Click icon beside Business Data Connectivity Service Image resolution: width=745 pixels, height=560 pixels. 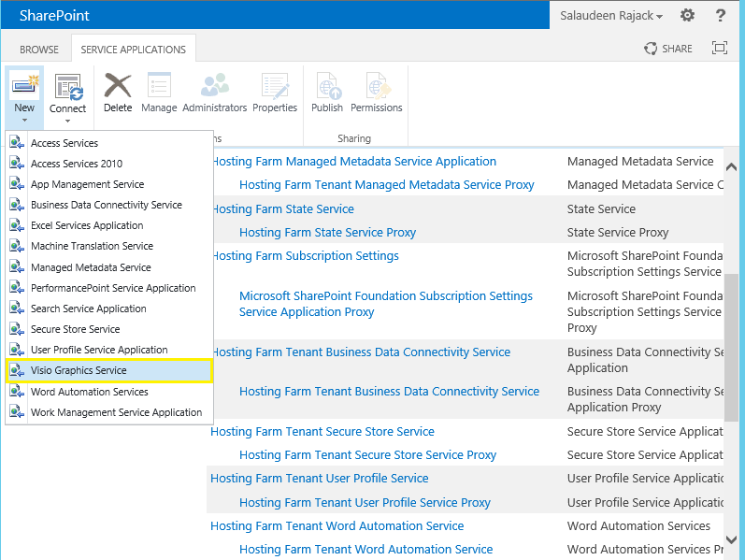[x=17, y=205]
